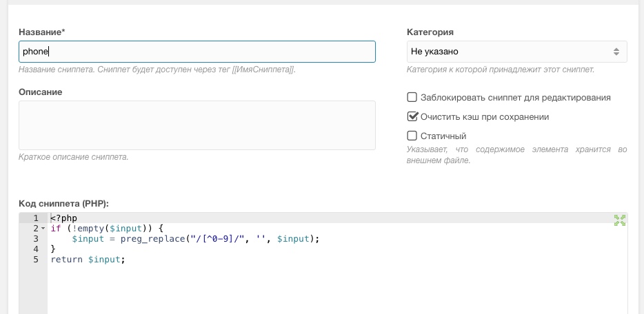Collapse code fold arrow on line 2
Viewport: 644px width, 314px height.
tap(43, 229)
